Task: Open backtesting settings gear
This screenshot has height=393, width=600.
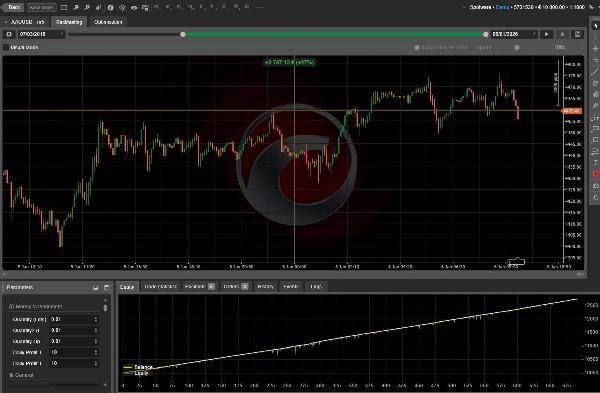Action: tap(9, 34)
